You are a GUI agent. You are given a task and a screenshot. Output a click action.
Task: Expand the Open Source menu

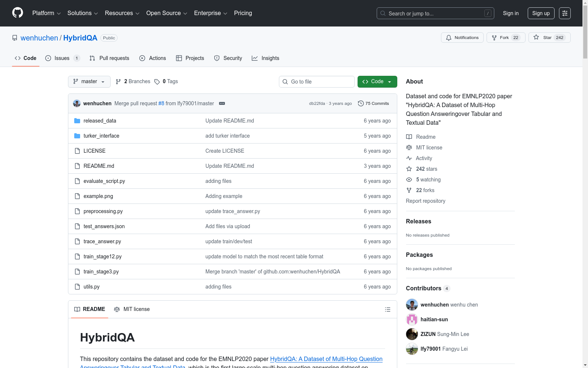tap(167, 13)
